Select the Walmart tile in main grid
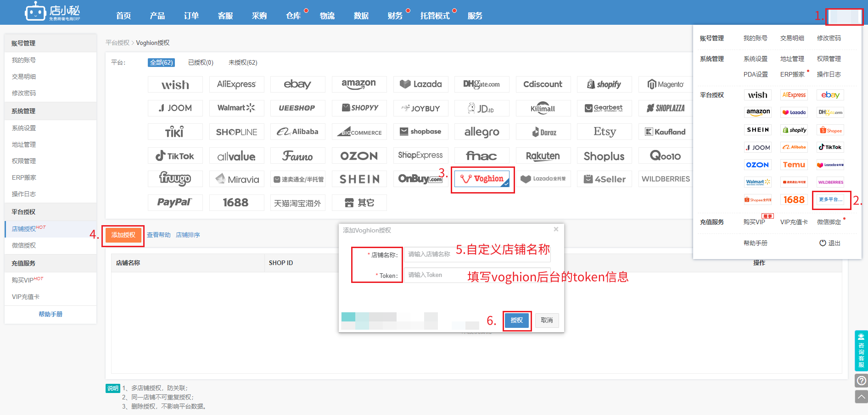 pyautogui.click(x=236, y=108)
